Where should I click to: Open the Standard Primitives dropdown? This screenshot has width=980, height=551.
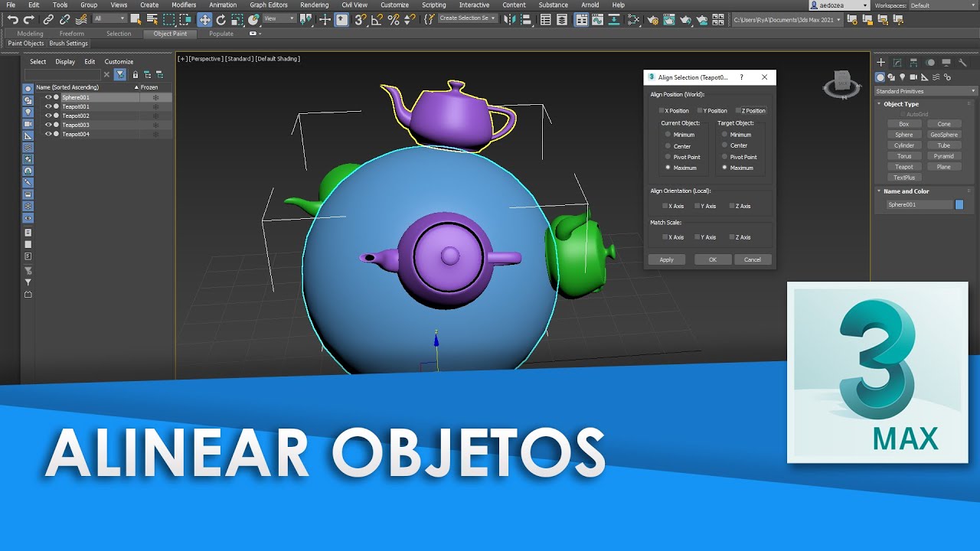click(x=926, y=91)
